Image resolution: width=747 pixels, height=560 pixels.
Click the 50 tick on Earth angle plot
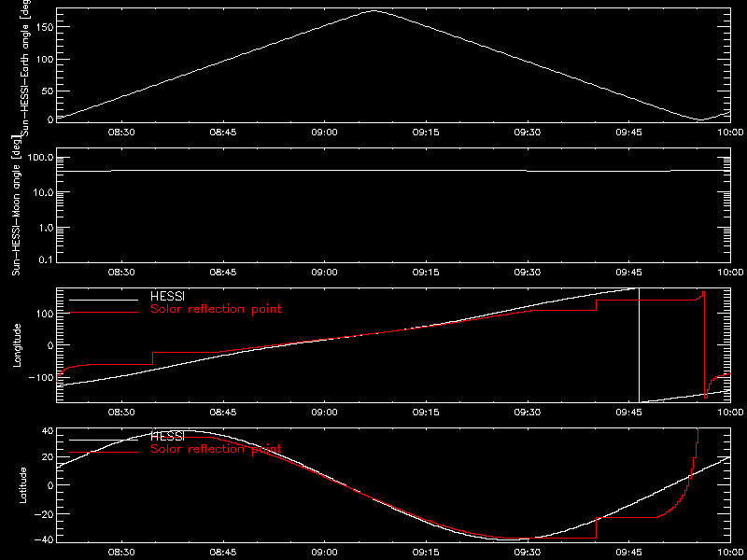pos(46,91)
